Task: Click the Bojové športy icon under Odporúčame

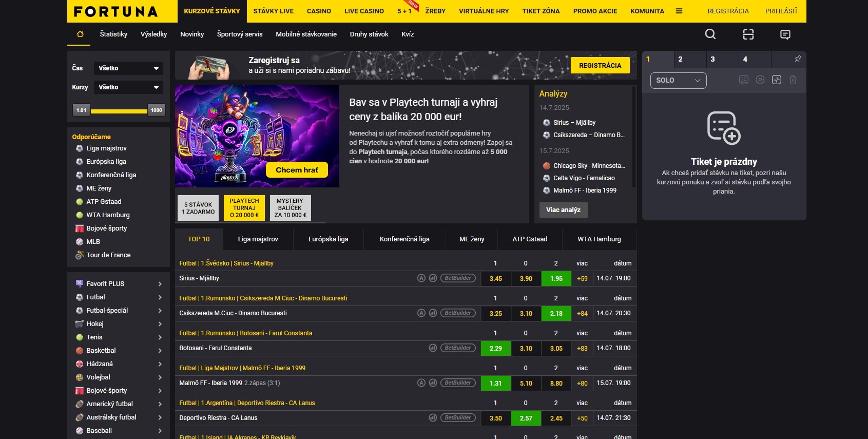Action: click(x=80, y=228)
